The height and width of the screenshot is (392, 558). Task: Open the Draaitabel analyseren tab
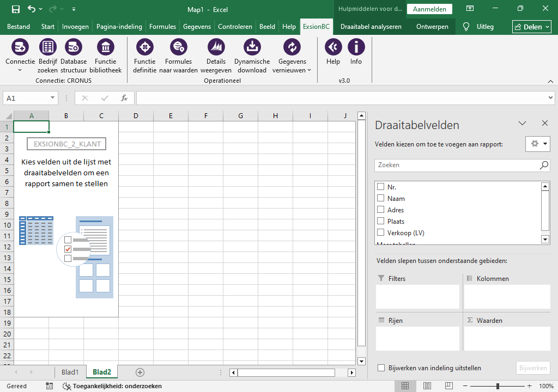371,27
